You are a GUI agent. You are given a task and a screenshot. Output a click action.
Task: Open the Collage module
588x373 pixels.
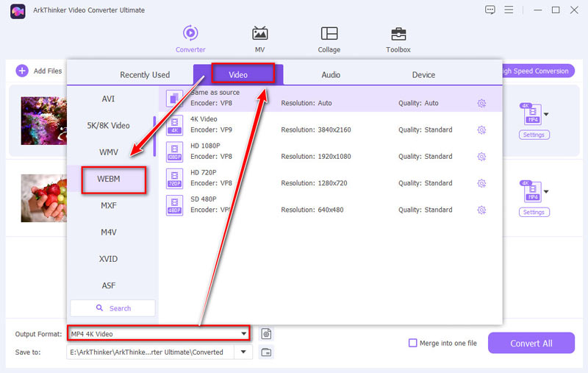click(x=329, y=39)
